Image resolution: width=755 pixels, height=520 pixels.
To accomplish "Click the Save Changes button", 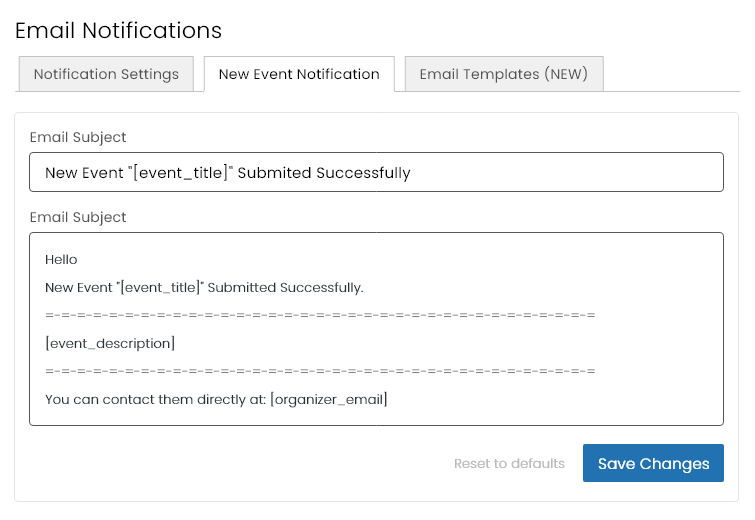I will coord(653,463).
